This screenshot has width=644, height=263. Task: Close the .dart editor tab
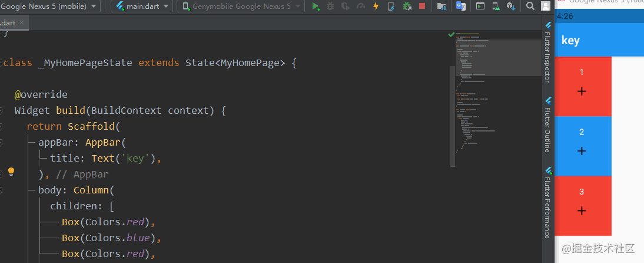click(22, 22)
